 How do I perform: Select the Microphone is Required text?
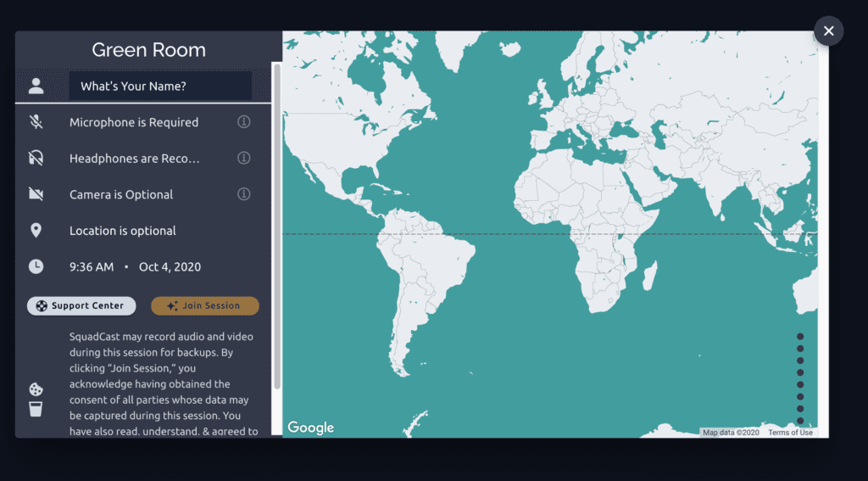click(134, 122)
